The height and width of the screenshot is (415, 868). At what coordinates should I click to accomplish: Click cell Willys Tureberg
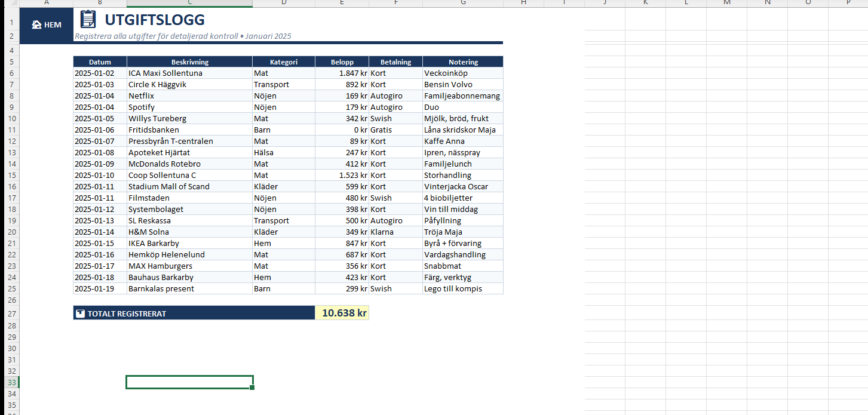pyautogui.click(x=189, y=118)
